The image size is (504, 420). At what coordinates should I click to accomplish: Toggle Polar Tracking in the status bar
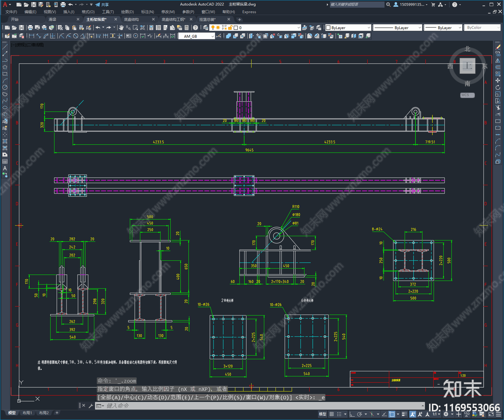point(359,414)
